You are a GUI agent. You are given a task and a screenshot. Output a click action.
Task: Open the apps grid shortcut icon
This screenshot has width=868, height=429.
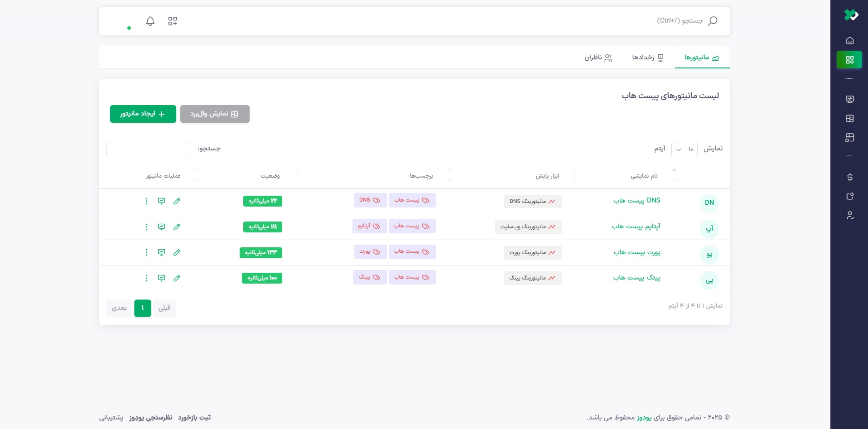pyautogui.click(x=173, y=21)
